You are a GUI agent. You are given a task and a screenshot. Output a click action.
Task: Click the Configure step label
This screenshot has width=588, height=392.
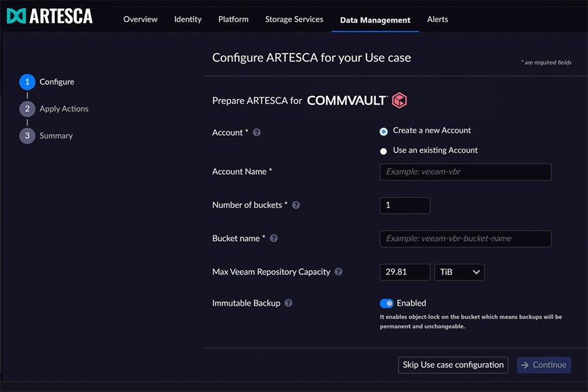click(57, 82)
